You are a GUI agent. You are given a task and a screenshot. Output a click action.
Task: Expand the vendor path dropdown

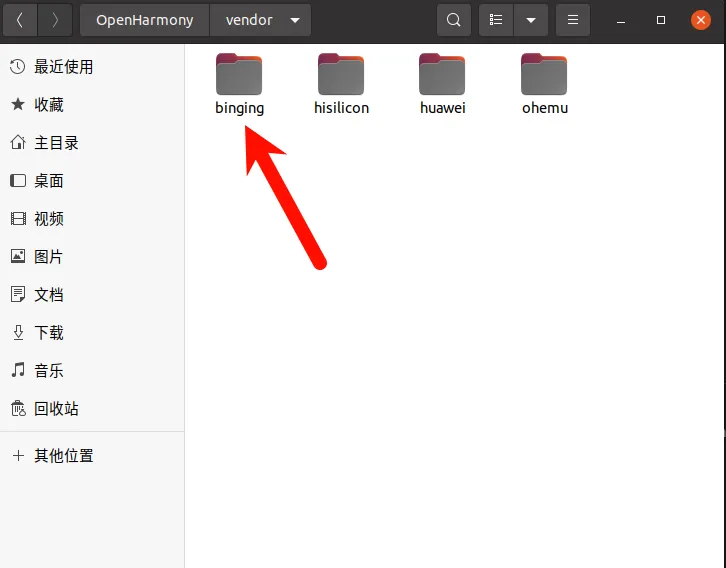(293, 20)
